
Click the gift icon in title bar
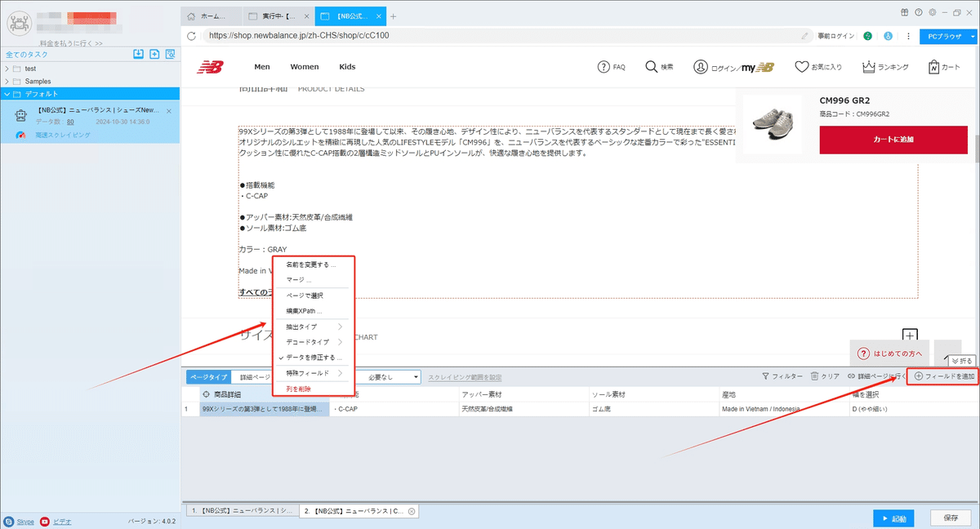pos(905,12)
